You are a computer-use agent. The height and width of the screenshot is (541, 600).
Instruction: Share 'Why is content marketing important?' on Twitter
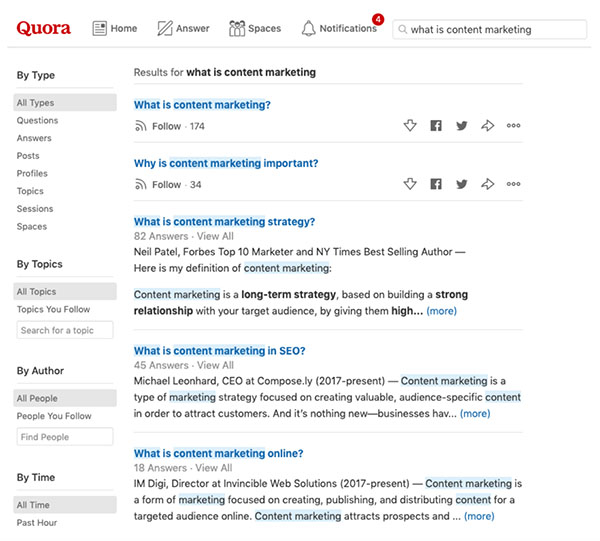pos(461,184)
